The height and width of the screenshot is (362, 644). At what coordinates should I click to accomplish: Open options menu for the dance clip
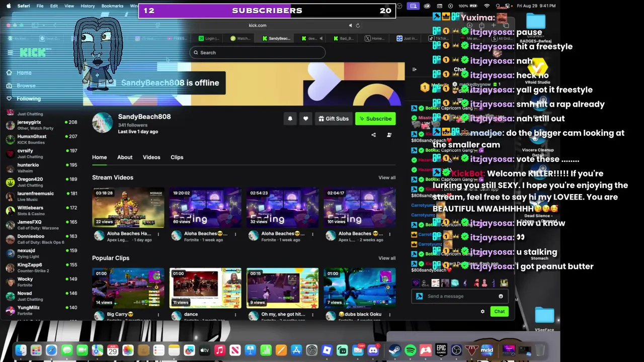(235, 314)
